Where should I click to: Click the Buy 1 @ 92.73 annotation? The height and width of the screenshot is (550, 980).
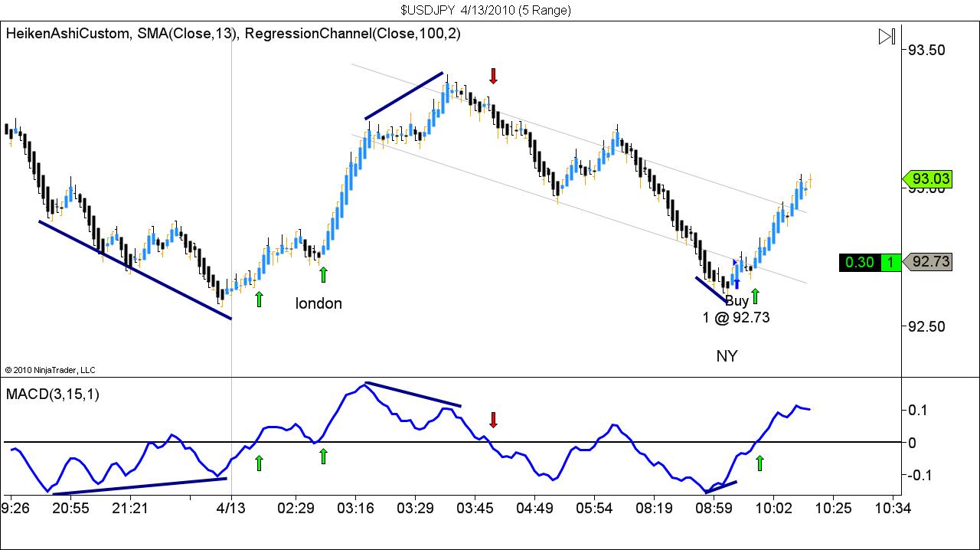click(737, 309)
